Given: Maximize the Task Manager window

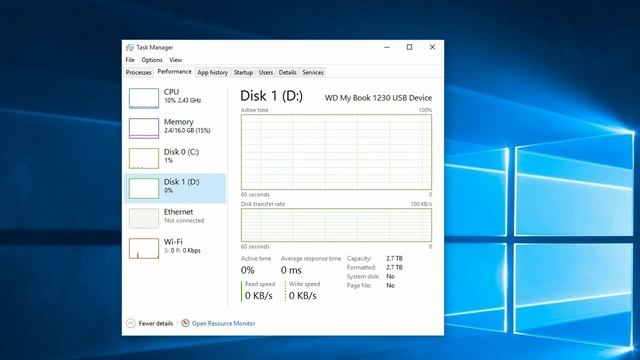Looking at the screenshot, I should (409, 47).
